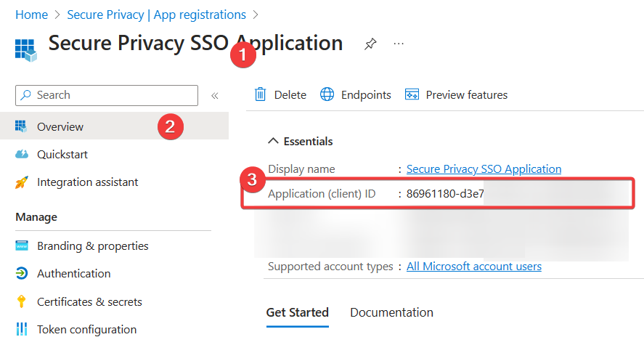Image resolution: width=644 pixels, height=345 pixels.
Task: Open the Secure Privacy SSO Application display name link
Action: (x=484, y=169)
